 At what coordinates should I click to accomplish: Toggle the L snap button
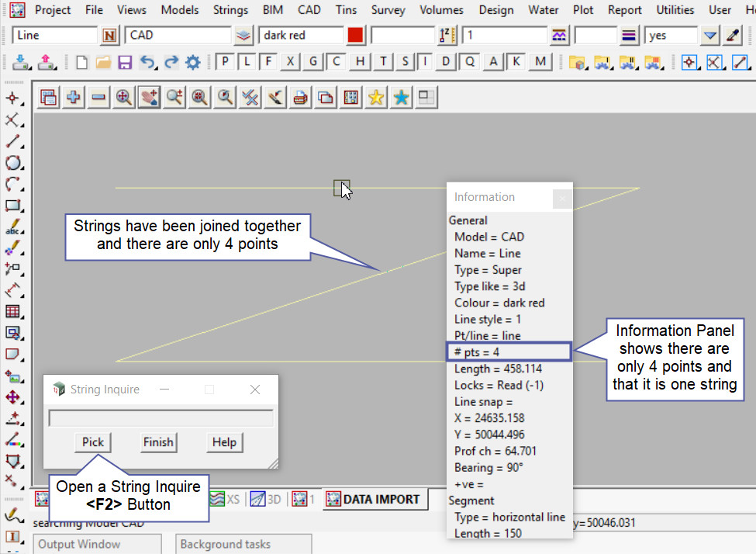[x=246, y=62]
